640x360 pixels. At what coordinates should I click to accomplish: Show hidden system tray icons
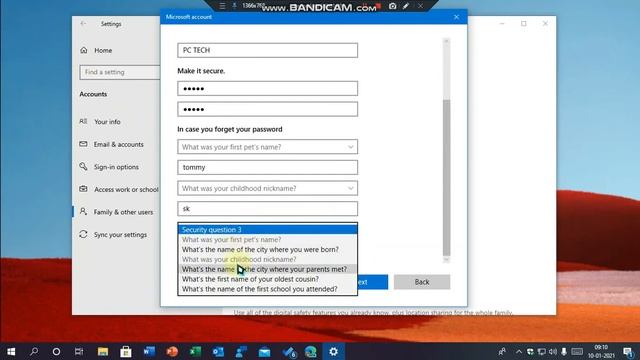[518, 351]
